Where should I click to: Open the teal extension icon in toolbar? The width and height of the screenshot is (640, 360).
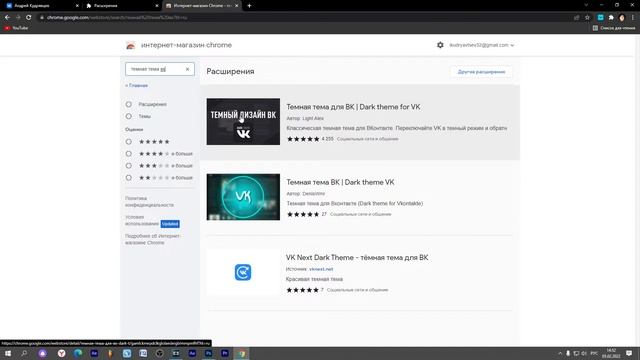click(x=600, y=18)
